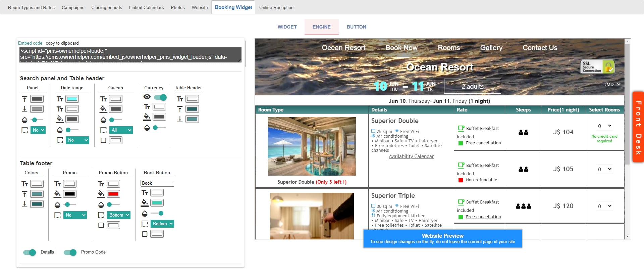Click the preview down scroll arrow

(x=627, y=236)
